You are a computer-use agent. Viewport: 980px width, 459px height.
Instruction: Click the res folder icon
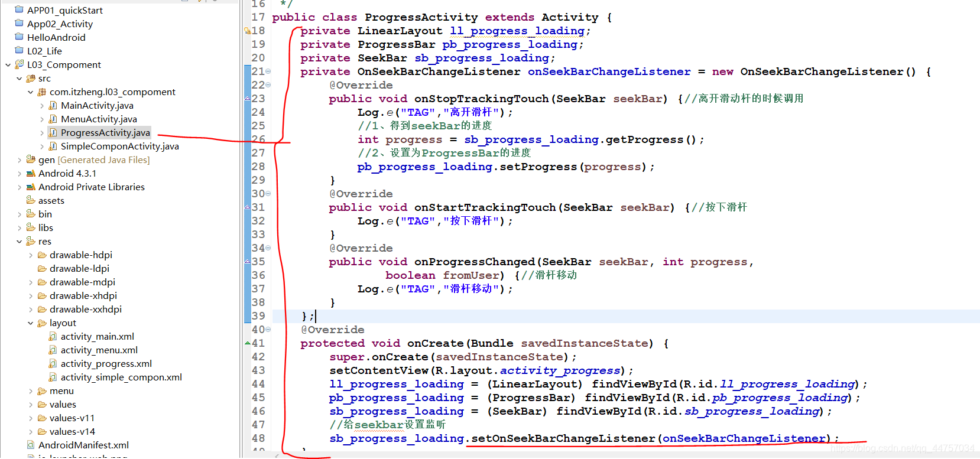click(31, 241)
